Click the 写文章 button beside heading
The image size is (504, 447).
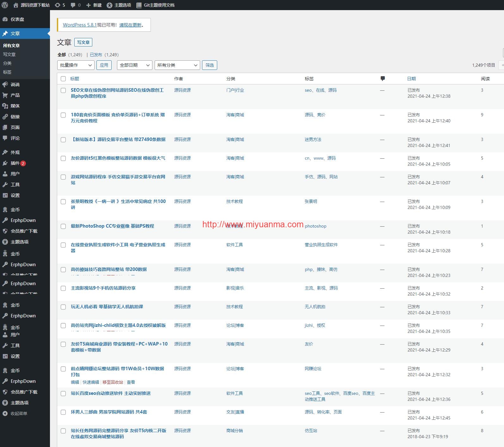[x=83, y=42]
